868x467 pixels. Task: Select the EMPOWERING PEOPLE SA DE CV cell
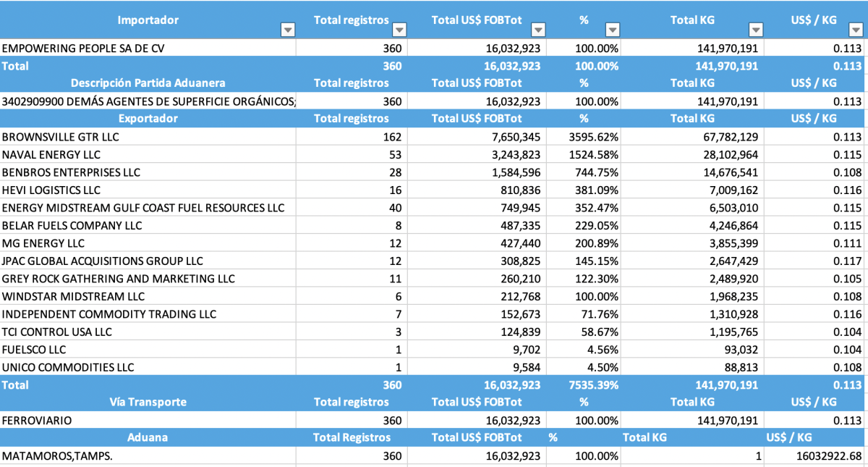(x=148, y=49)
